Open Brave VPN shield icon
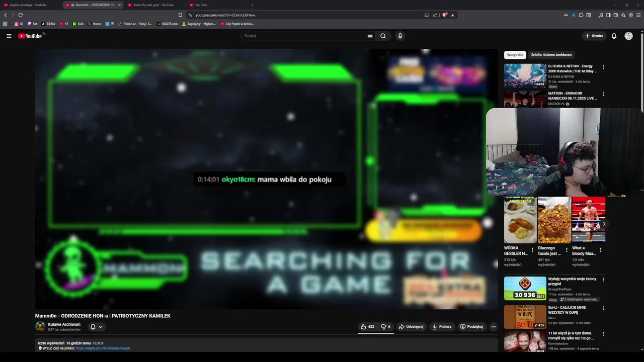This screenshot has height=362, width=644. point(631,15)
